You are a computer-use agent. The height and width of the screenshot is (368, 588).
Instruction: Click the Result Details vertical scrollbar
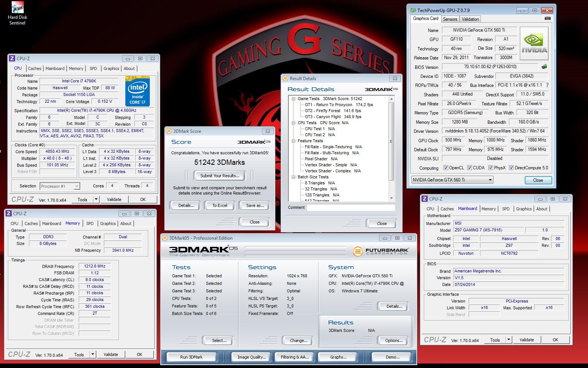(391, 149)
